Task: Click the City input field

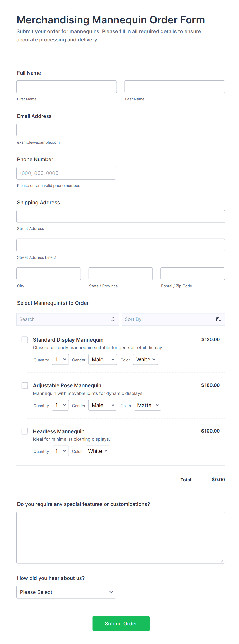Action: tap(48, 273)
